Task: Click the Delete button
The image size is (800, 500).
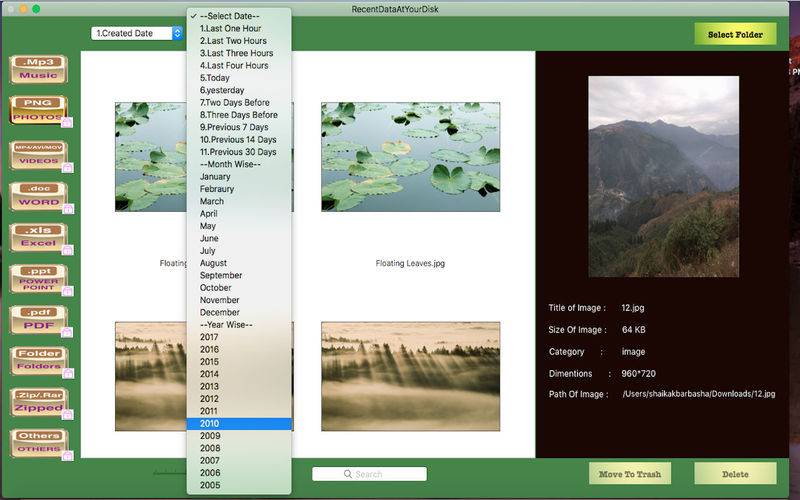Action: pos(735,474)
